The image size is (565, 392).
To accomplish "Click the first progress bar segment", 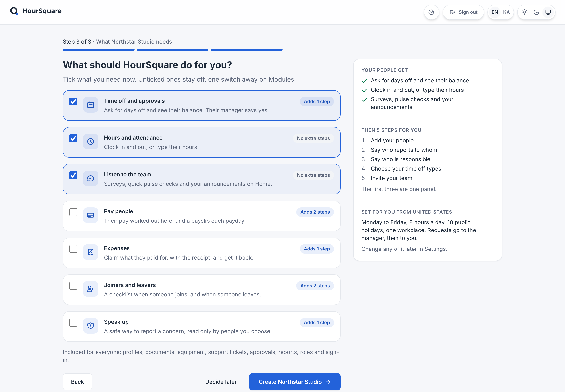I will click(x=99, y=50).
